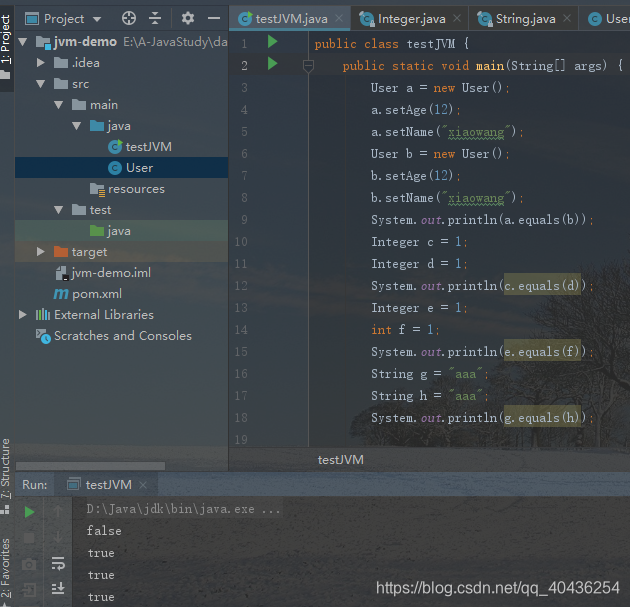Click the testJVM breadcrumb below editor
Screen dimensions: 630x607
340,460
